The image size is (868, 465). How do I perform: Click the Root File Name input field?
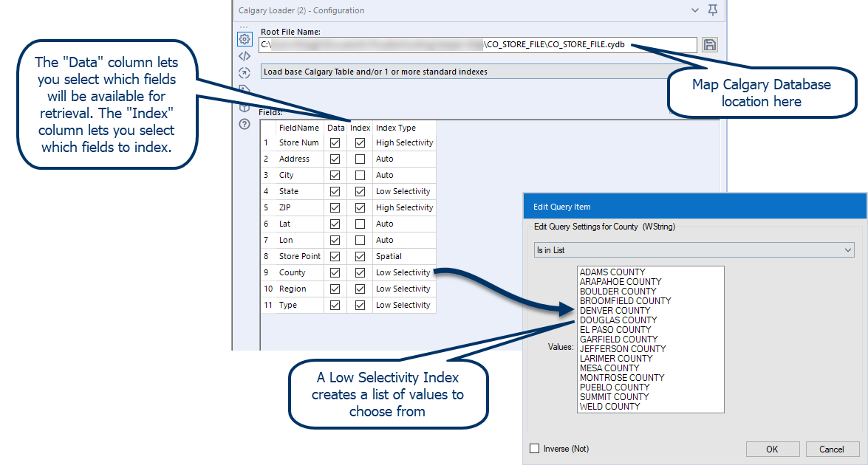tap(480, 44)
